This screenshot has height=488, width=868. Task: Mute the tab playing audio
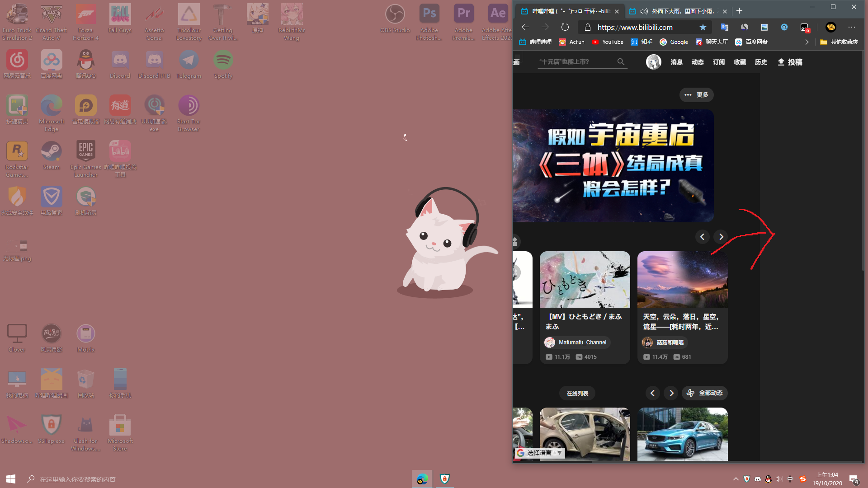pos(644,11)
